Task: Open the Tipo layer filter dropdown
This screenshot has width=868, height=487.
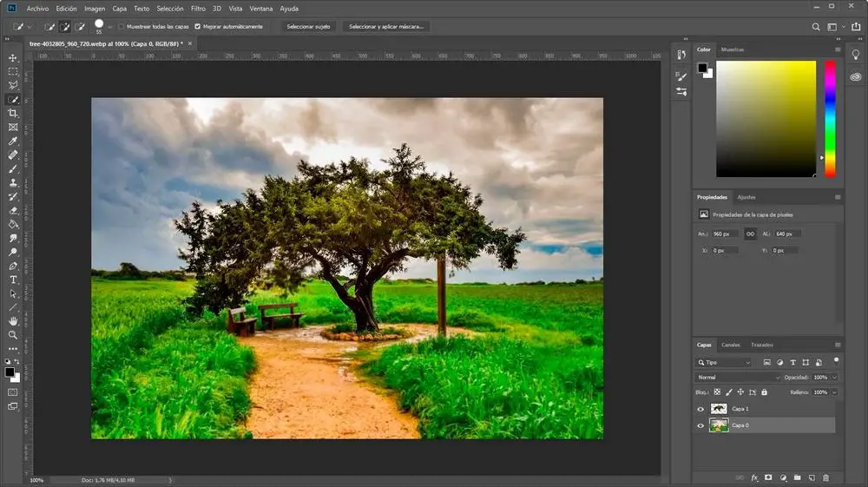Action: pyautogui.click(x=725, y=362)
